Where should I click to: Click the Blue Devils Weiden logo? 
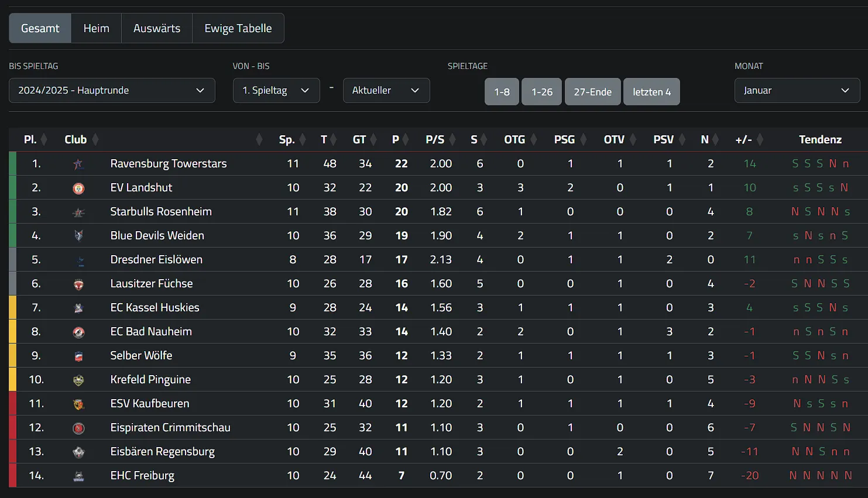[78, 236]
